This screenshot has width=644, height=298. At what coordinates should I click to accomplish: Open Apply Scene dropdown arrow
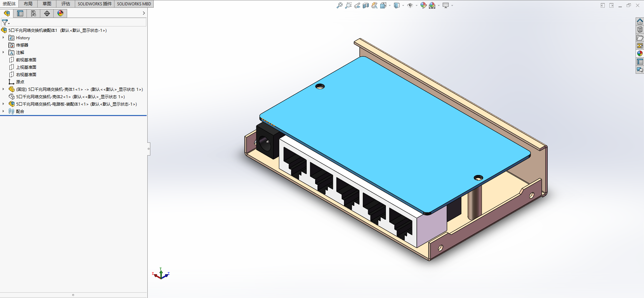(439, 5)
